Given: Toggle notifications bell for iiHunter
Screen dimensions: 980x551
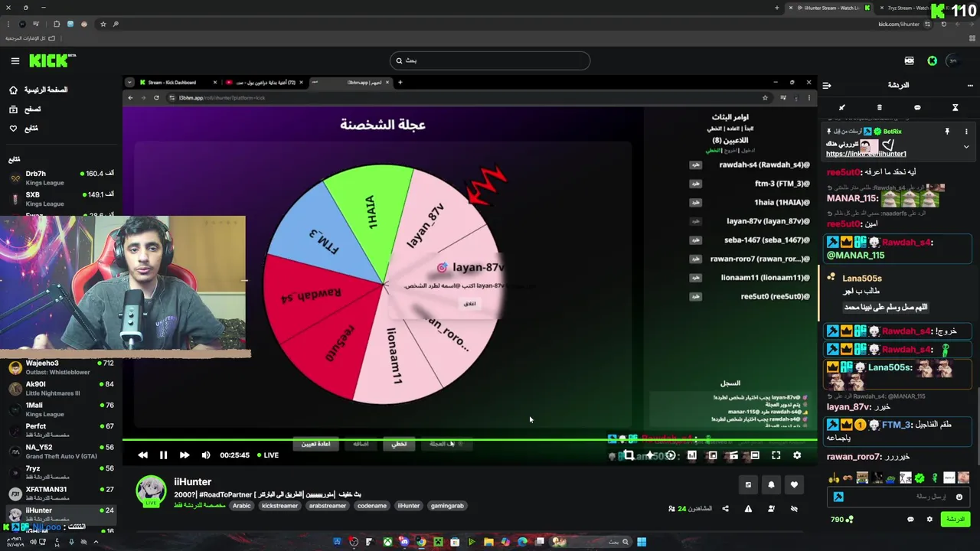Looking at the screenshot, I should 771,484.
